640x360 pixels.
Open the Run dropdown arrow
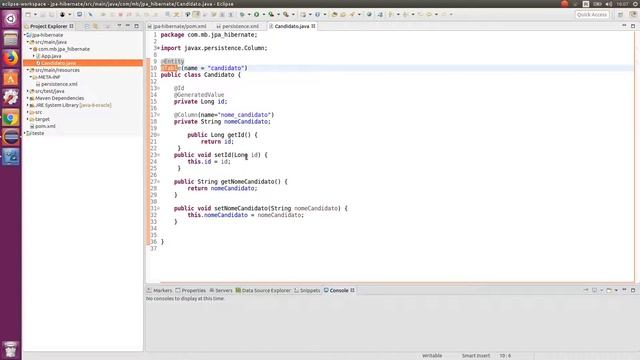(263, 14)
